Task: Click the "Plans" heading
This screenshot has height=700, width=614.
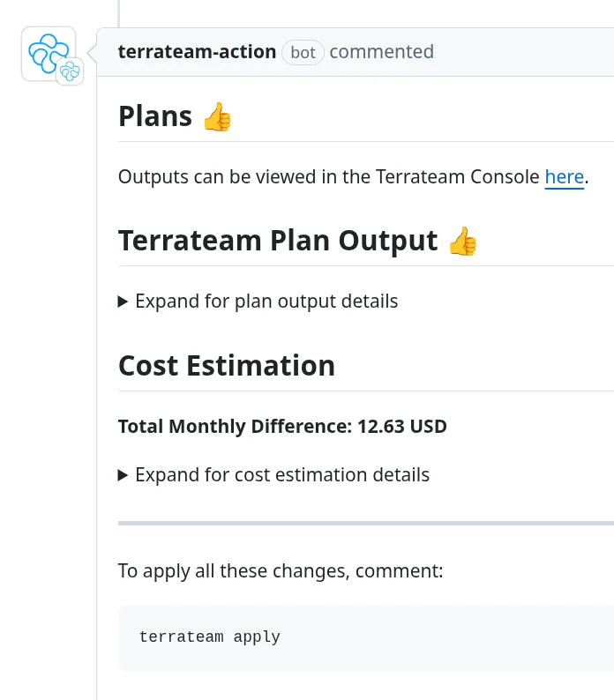Action: 155,116
